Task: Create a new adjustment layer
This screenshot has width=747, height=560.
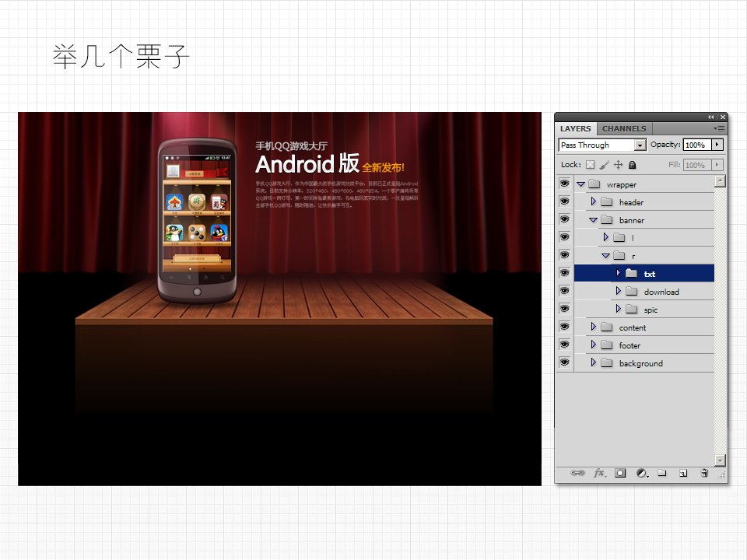Action: (641, 473)
